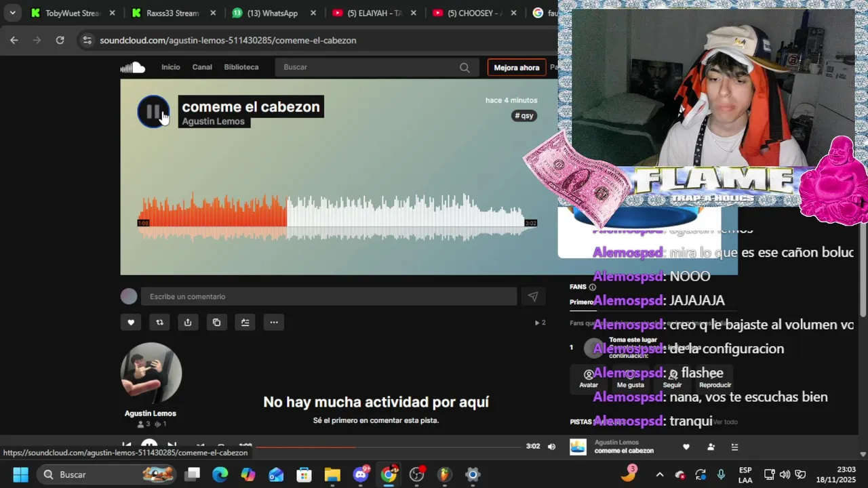
Task: Click the microphone icon in system tray
Action: tap(721, 474)
